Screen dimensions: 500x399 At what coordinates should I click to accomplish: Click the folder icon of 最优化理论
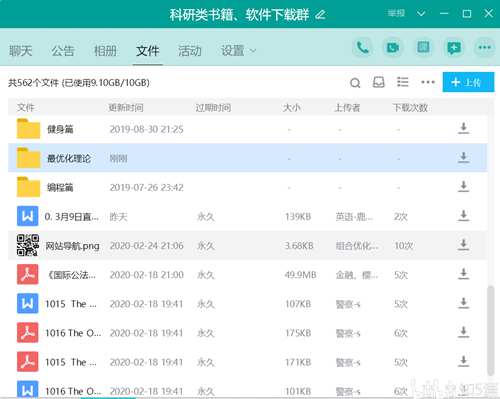pyautogui.click(x=28, y=158)
